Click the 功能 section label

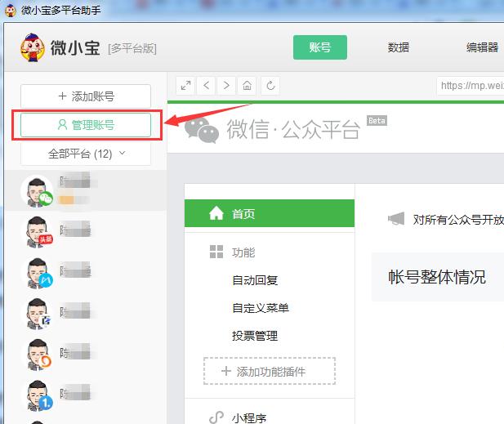[243, 252]
